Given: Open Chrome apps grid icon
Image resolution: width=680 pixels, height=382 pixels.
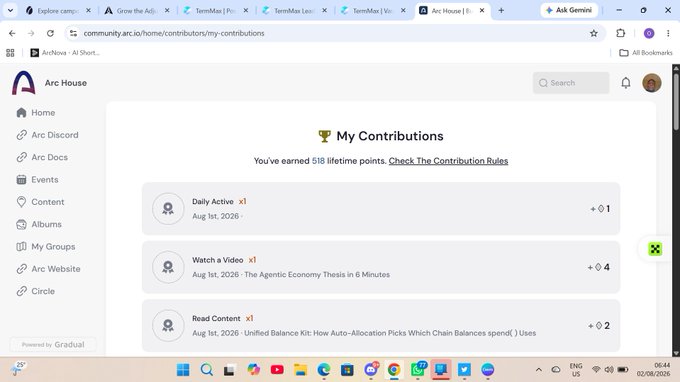Looking at the screenshot, I should tap(10, 53).
